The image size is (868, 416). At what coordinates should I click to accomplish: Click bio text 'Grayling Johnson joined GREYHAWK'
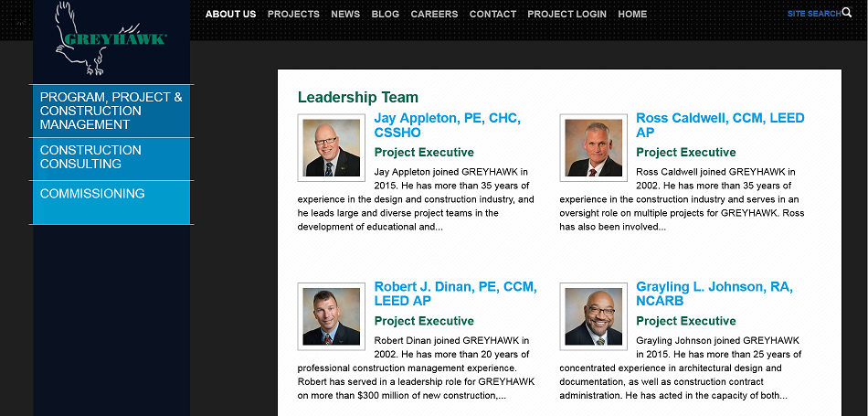[717, 340]
